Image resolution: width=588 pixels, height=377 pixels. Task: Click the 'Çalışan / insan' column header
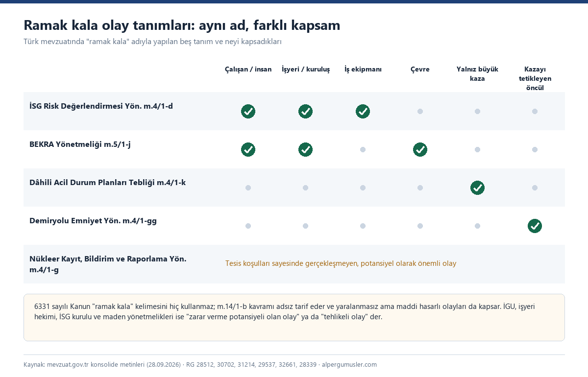coord(248,70)
